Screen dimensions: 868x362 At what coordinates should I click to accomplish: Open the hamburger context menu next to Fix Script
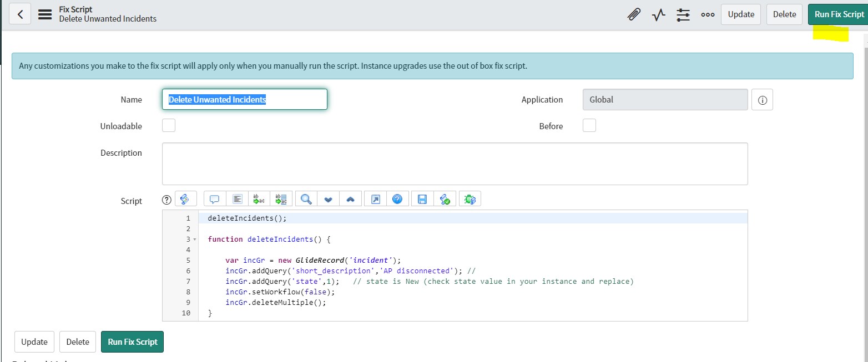point(45,14)
